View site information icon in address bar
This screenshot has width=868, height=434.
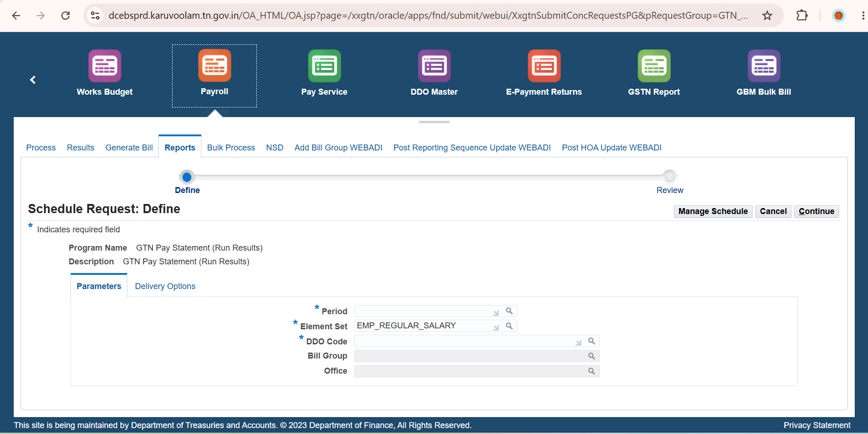[95, 16]
